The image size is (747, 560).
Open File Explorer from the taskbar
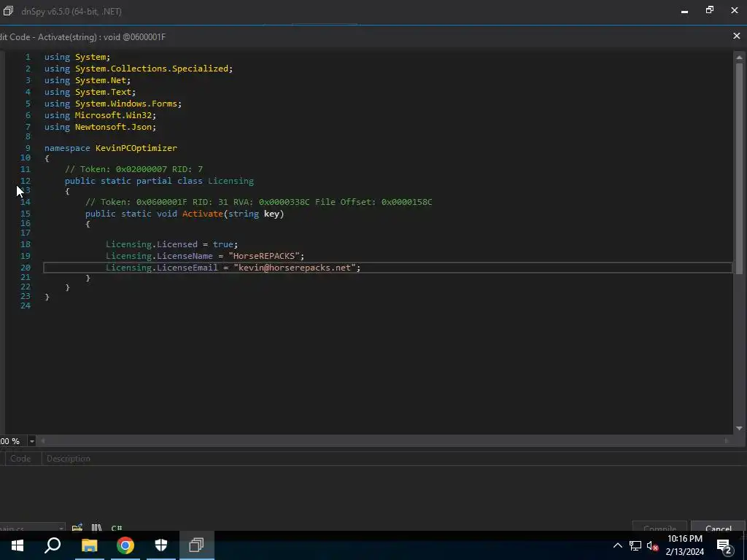tap(89, 545)
